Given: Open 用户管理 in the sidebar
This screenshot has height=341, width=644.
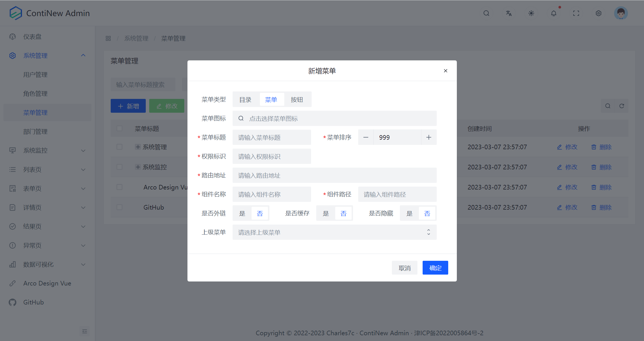Looking at the screenshot, I should click(47, 74).
